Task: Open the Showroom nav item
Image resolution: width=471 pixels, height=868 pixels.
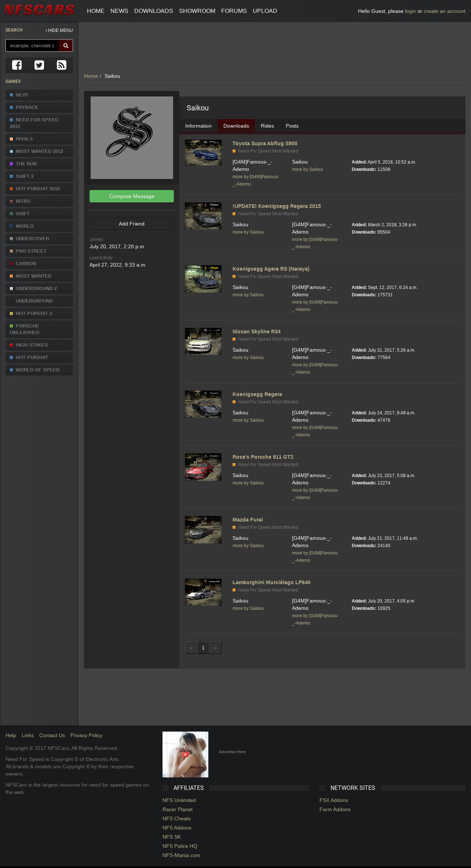Action: [197, 11]
